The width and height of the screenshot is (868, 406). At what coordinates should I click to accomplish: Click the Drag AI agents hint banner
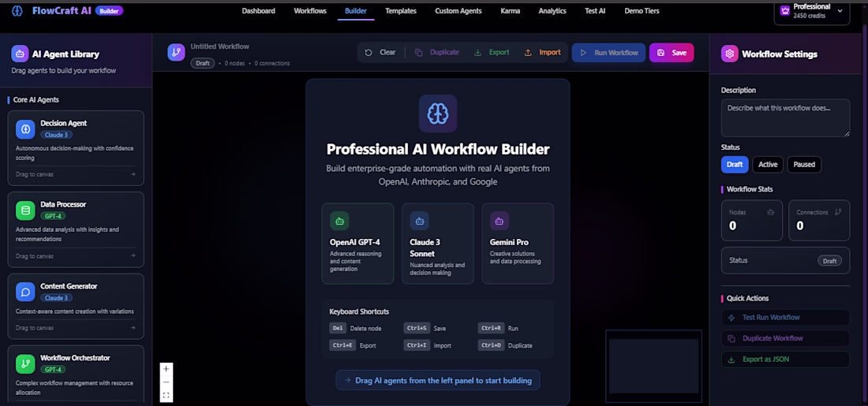pos(438,380)
